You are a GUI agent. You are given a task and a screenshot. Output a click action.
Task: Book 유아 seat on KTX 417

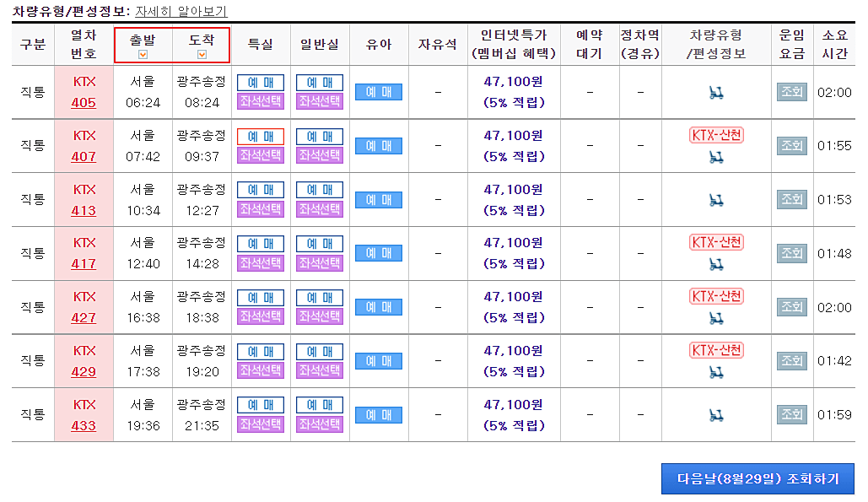click(379, 253)
